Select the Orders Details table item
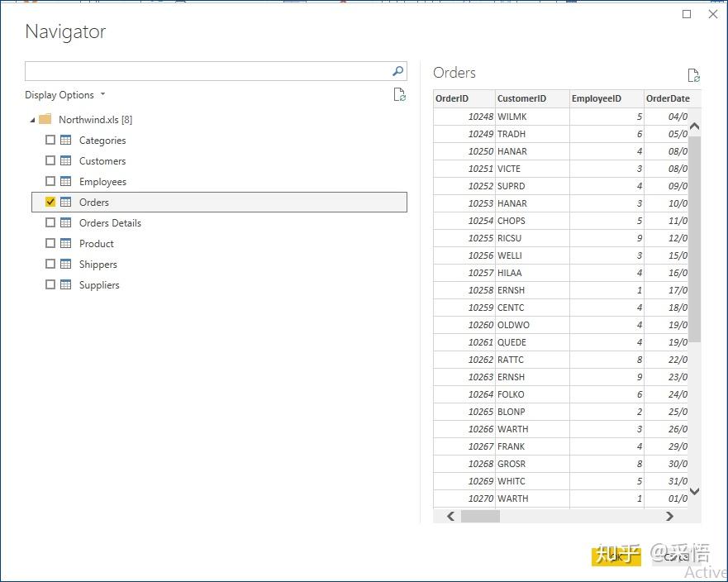 tap(110, 223)
